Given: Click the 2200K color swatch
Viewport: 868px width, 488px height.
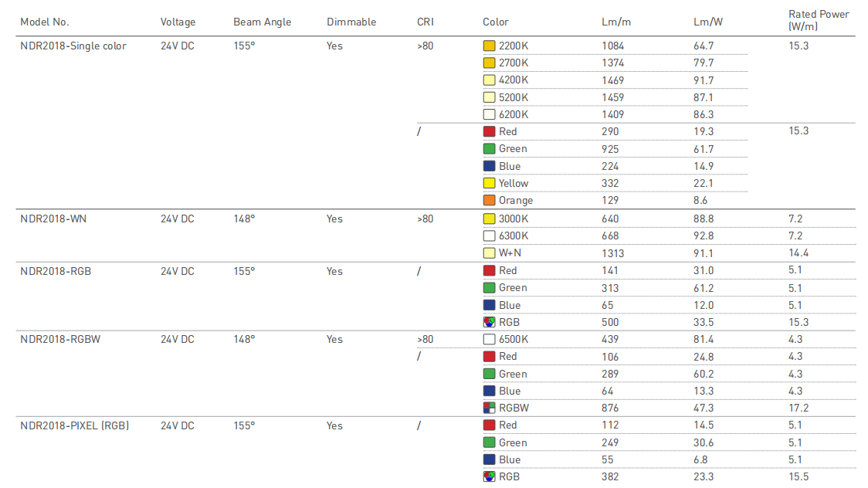Looking at the screenshot, I should pyautogui.click(x=489, y=46).
